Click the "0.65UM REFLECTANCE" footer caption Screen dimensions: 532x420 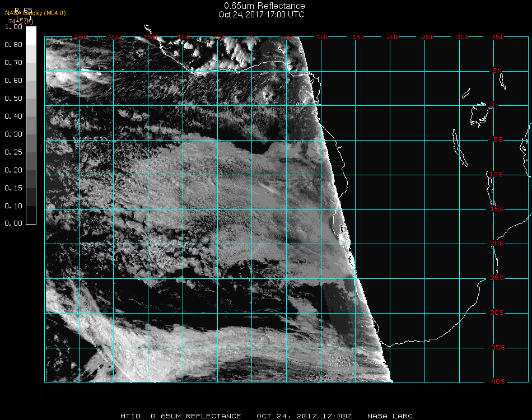pyautogui.click(x=196, y=416)
